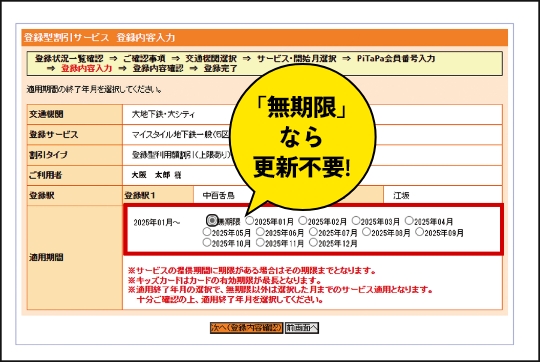540x363 pixels.
Task: Select the 2025年06月 radio button
Action: pos(260,232)
